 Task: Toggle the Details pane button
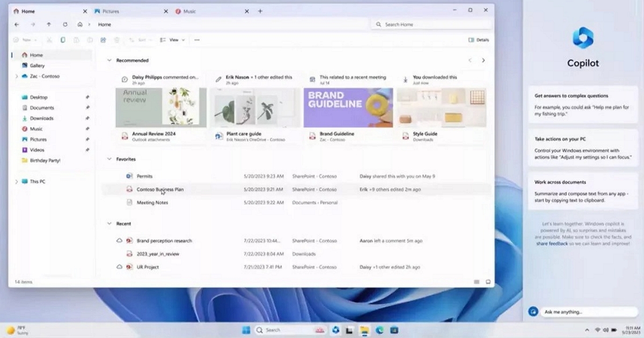pyautogui.click(x=479, y=40)
